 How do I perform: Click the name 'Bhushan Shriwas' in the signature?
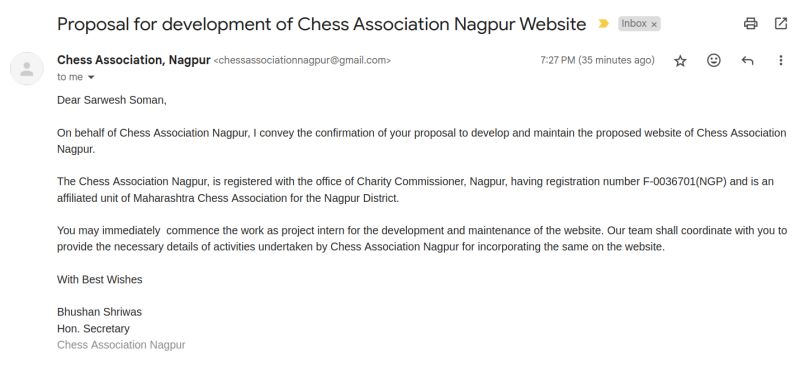99,312
